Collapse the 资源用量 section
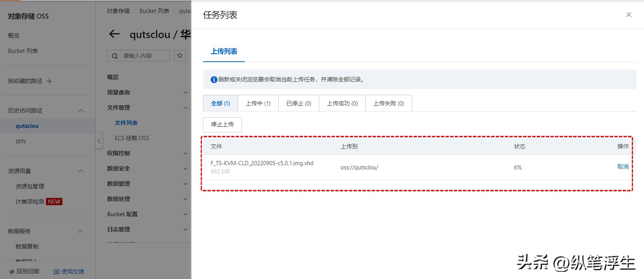The height and width of the screenshot is (279, 644). coord(81,171)
